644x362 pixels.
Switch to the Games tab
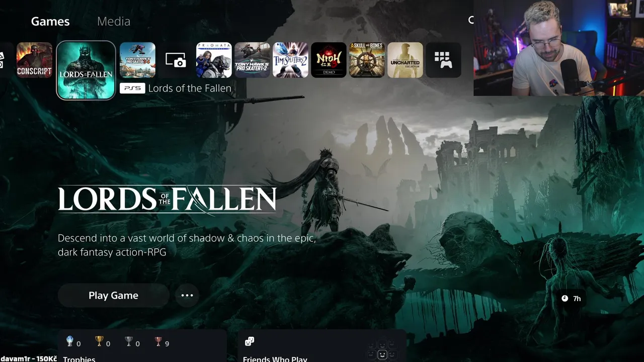(x=50, y=21)
